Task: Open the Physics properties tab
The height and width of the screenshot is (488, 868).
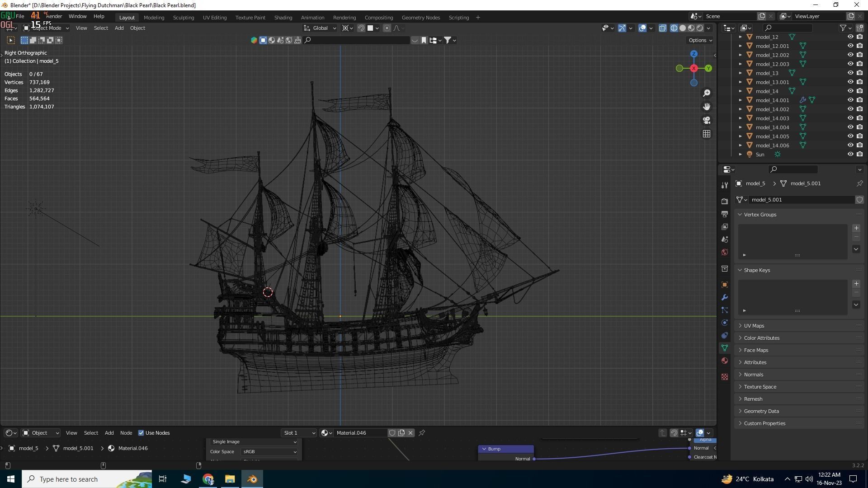Action: [725, 323]
